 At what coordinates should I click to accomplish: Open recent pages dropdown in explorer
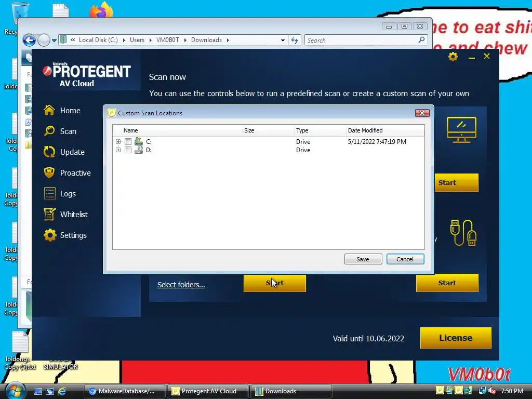point(54,41)
